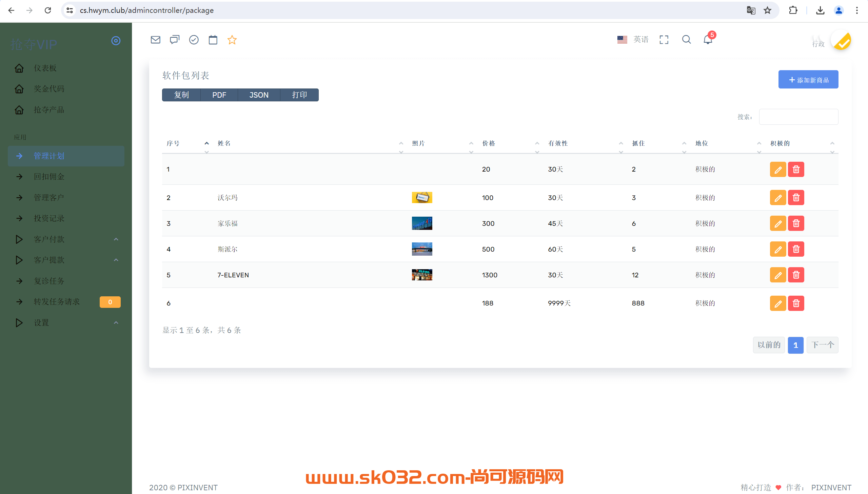Open the chat bubbles icon
Viewport: 868px width, 494px height.
(x=174, y=40)
